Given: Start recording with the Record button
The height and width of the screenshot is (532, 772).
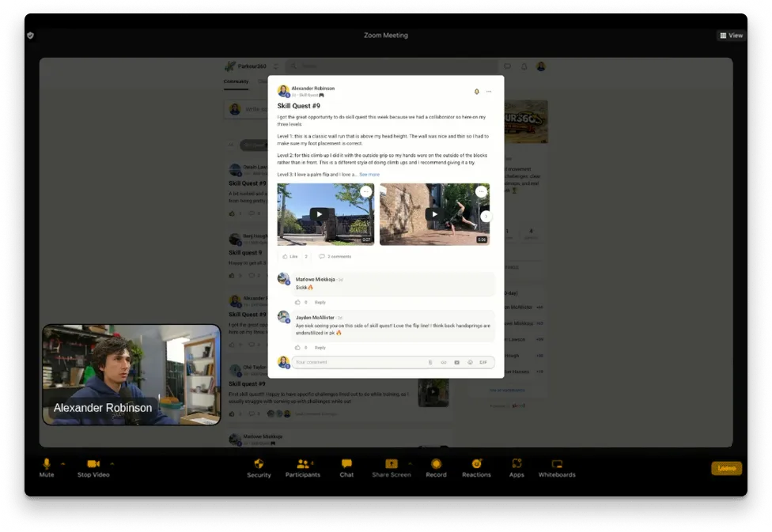Looking at the screenshot, I should (436, 468).
